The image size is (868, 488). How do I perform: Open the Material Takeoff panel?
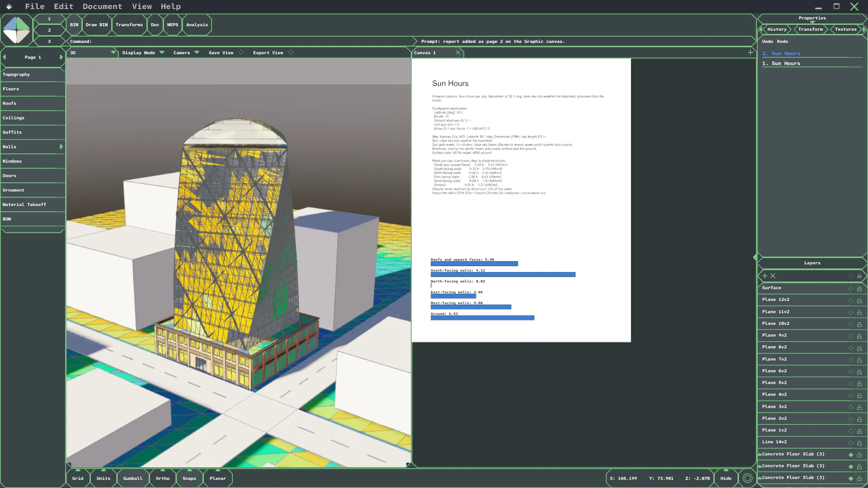click(33, 205)
